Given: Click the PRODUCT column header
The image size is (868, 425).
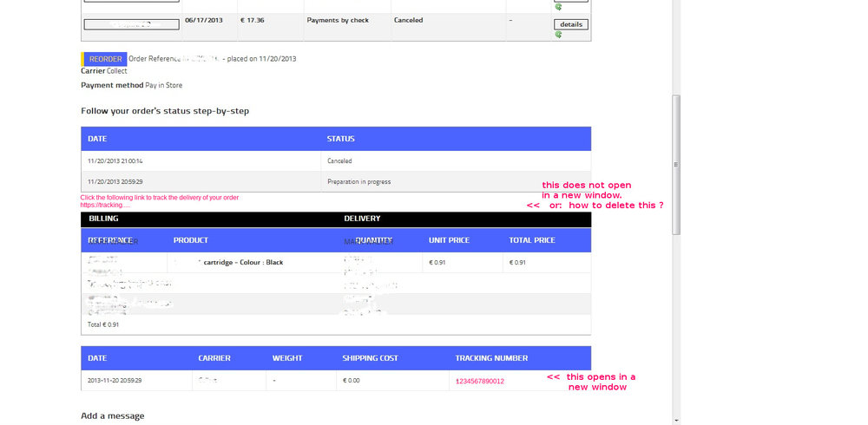Looking at the screenshot, I should point(190,240).
